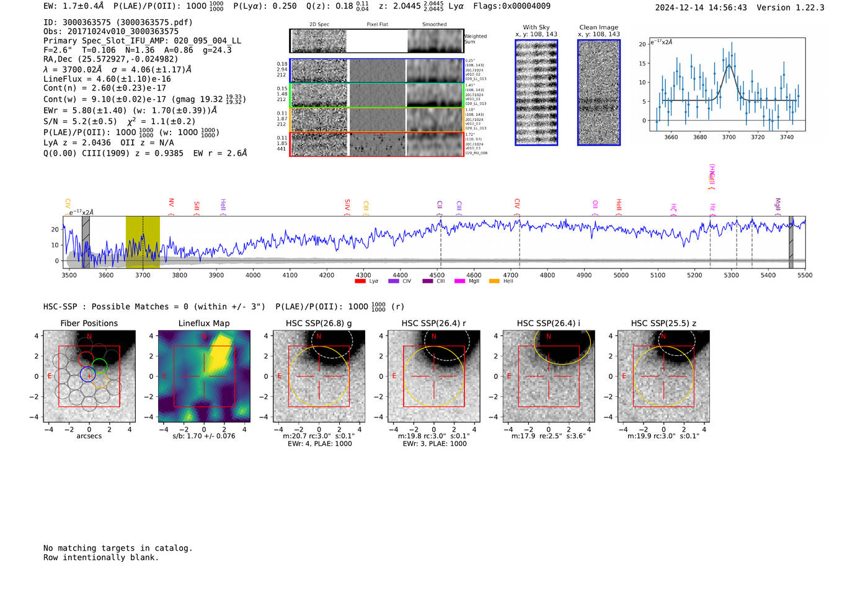Click the 'Pixel Flat' column header
This screenshot has height=591, width=868.
coord(377,25)
